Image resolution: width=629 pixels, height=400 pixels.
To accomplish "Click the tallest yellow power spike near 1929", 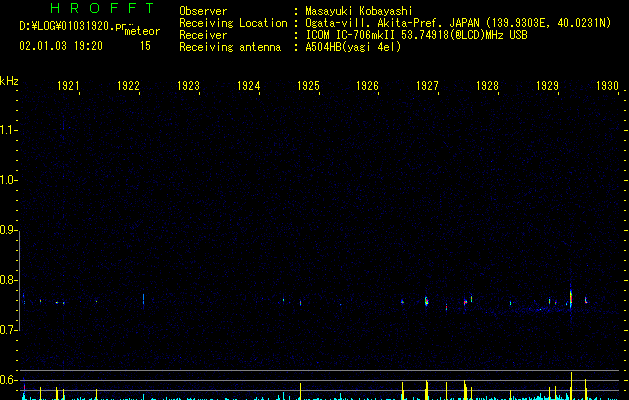I will (571, 386).
